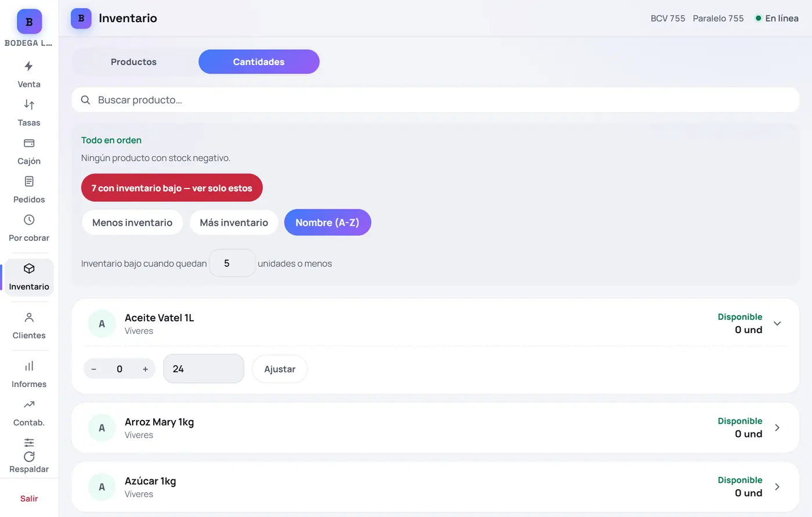The height and width of the screenshot is (517, 812).
Task: Click the Bodega B logo in the sidebar
Action: point(29,22)
